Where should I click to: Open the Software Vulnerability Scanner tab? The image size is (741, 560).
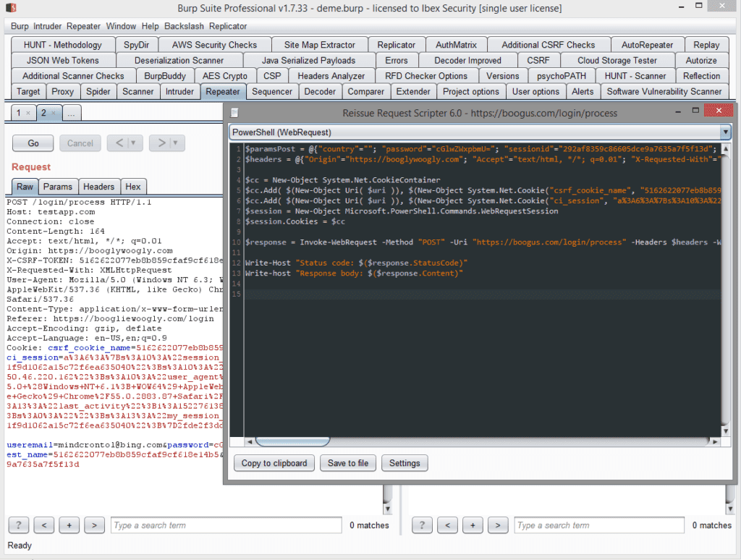[664, 92]
